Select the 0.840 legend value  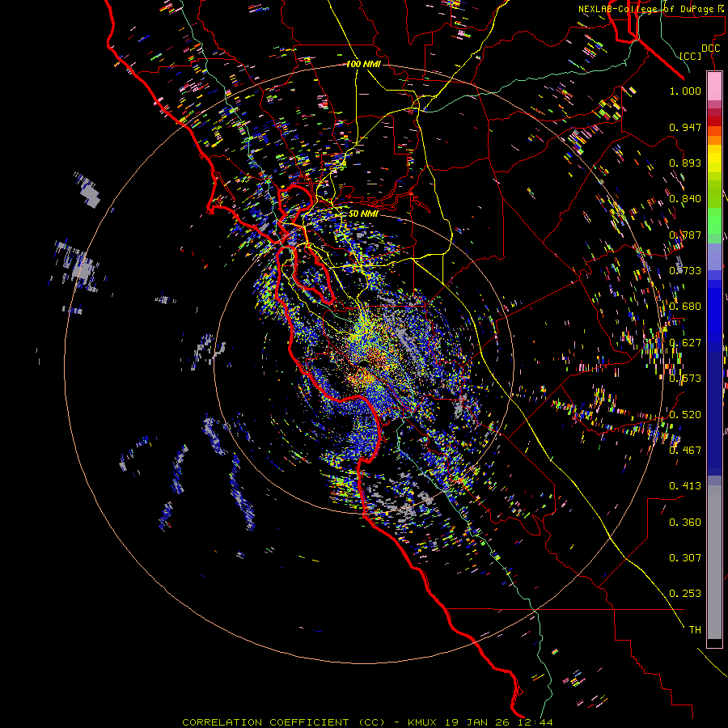tap(685, 199)
